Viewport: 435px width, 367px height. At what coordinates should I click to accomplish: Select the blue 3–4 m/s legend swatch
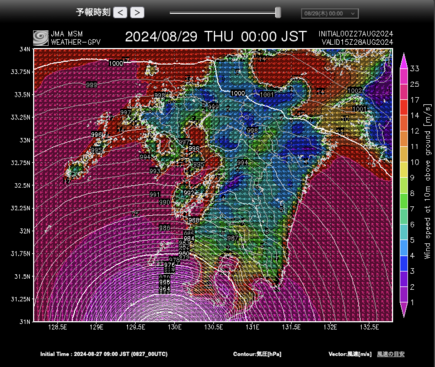(404, 263)
